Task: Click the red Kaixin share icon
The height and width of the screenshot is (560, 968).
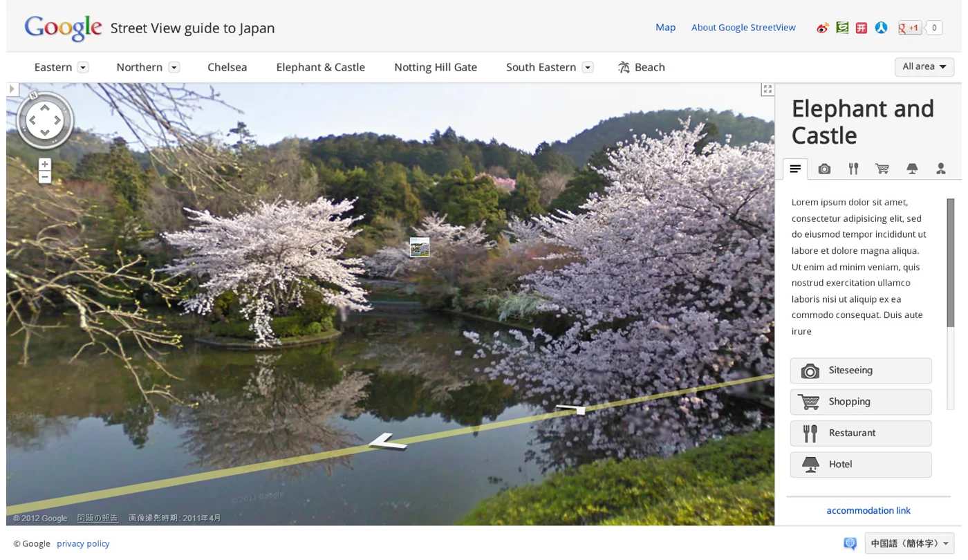Action: tap(861, 28)
